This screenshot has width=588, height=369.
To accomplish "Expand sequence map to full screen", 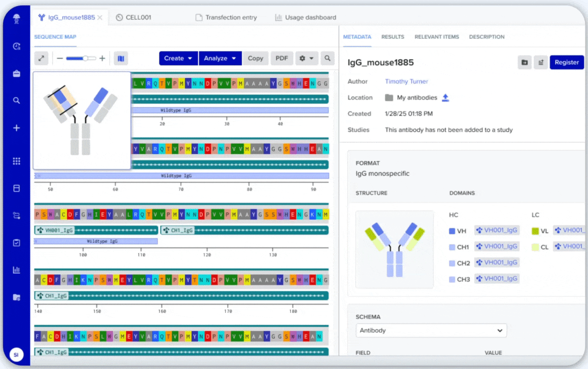I will point(42,58).
